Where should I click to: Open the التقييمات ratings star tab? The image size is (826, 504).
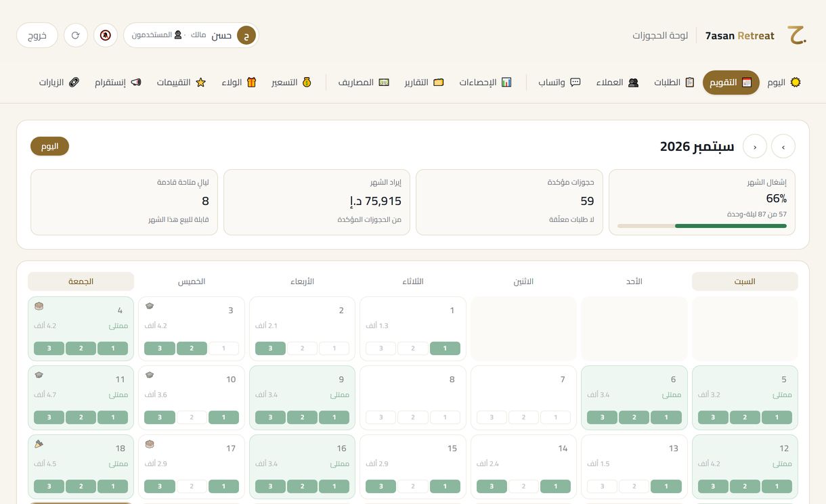[181, 83]
